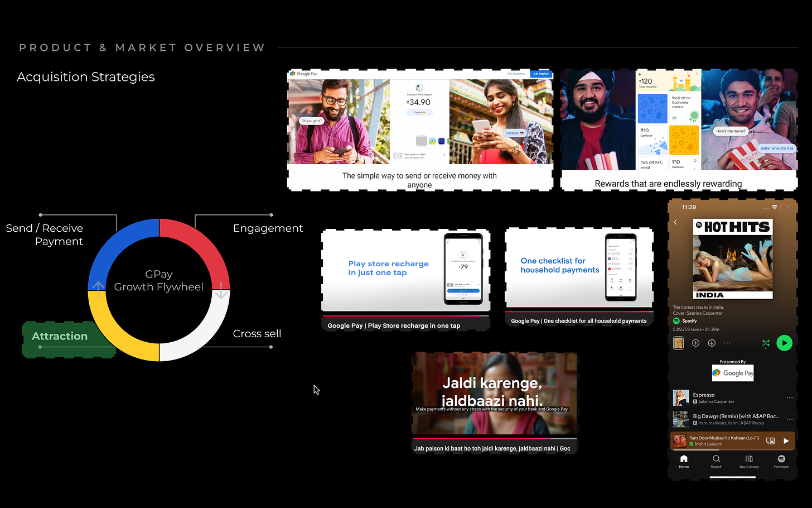The width and height of the screenshot is (812, 508).
Task: Click the Product & Market Overview title
Action: [142, 48]
